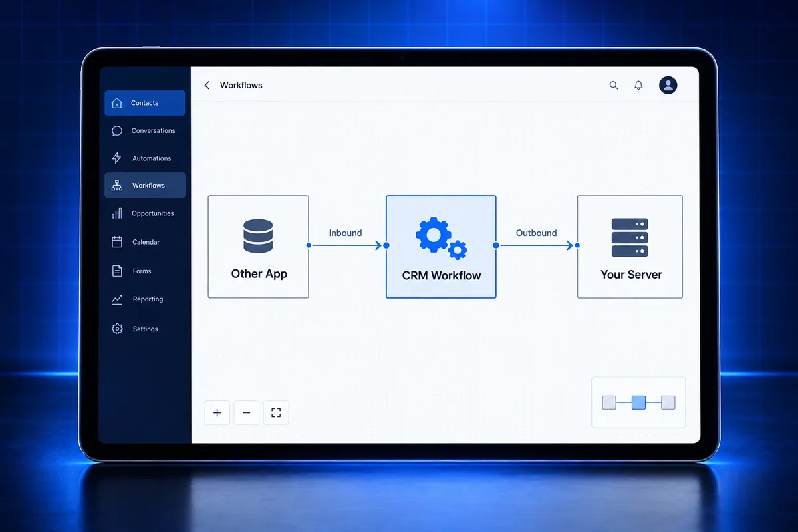The image size is (798, 532).
Task: Click the Conversations chat bubble icon
Action: 117,131
